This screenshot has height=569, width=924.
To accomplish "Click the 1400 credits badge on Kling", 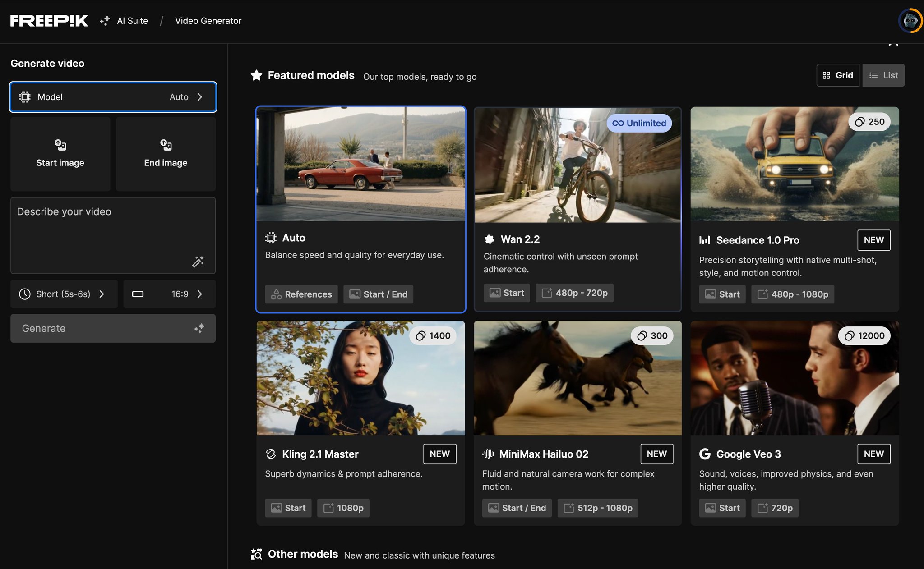I will tap(433, 335).
